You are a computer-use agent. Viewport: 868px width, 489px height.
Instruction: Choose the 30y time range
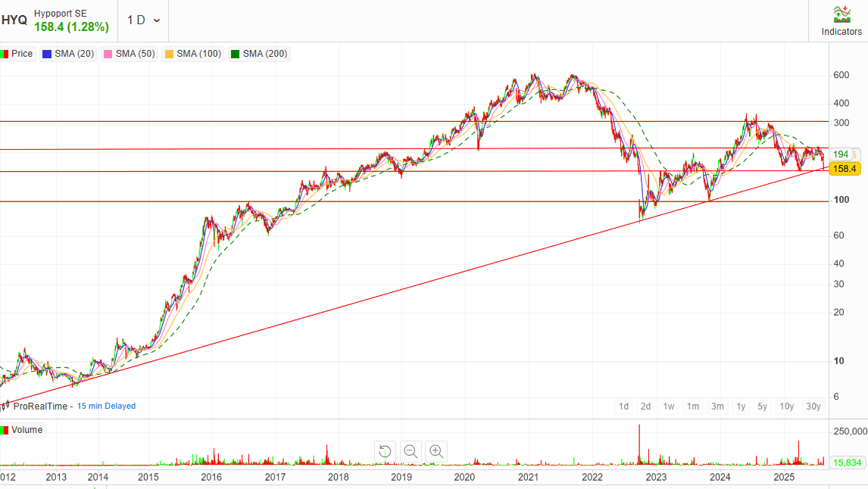813,406
